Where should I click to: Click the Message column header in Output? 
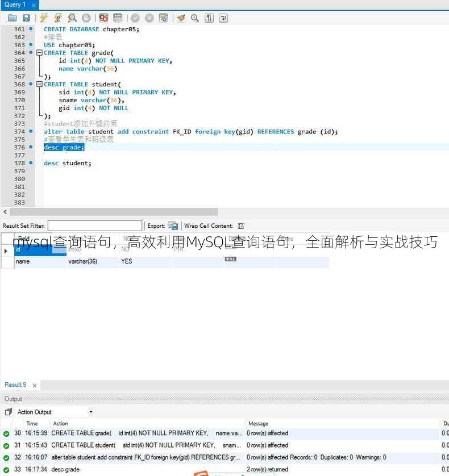[259, 424]
